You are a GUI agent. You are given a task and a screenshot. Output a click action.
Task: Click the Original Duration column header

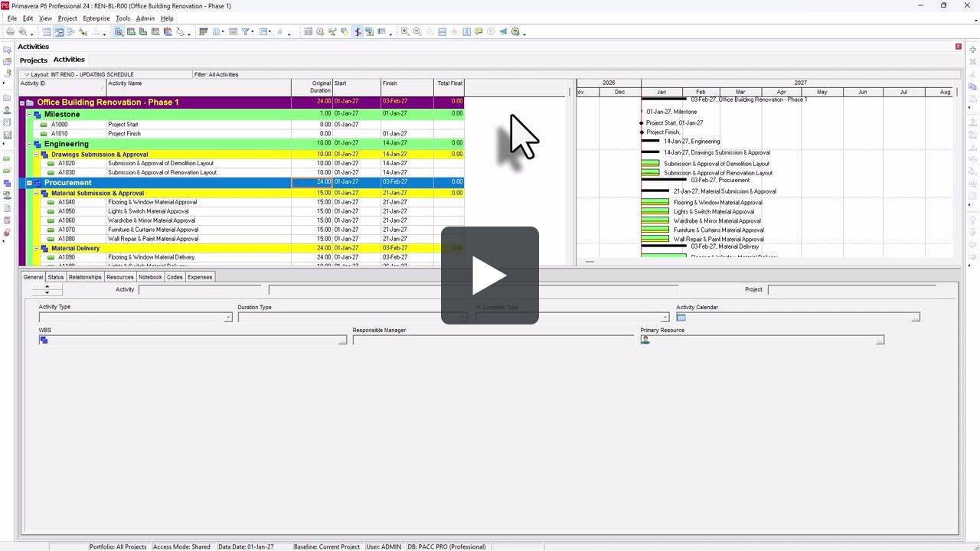[x=312, y=87]
